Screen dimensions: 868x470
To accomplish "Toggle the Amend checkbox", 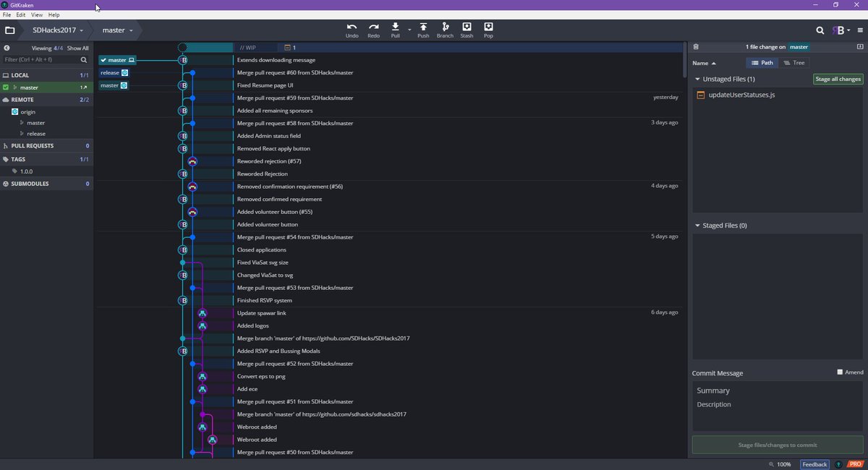I will pyautogui.click(x=840, y=372).
